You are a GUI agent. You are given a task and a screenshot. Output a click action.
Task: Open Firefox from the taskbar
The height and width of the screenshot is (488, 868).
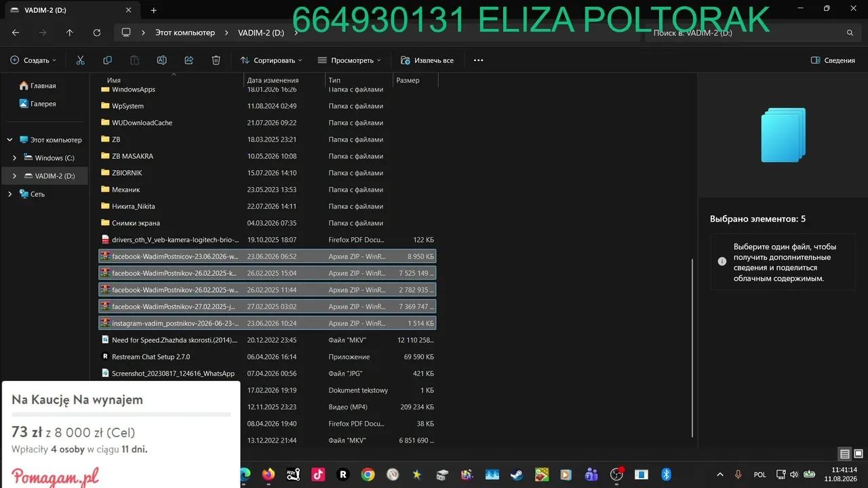tap(269, 474)
